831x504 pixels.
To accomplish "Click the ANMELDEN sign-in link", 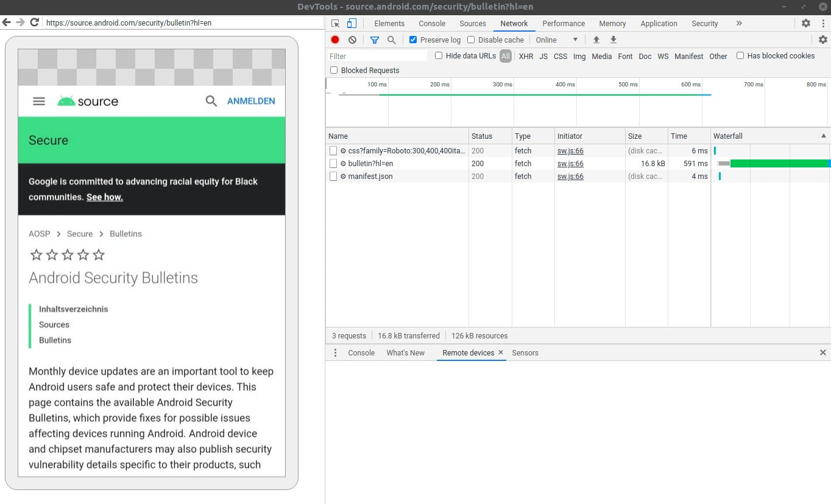I will pyautogui.click(x=251, y=101).
